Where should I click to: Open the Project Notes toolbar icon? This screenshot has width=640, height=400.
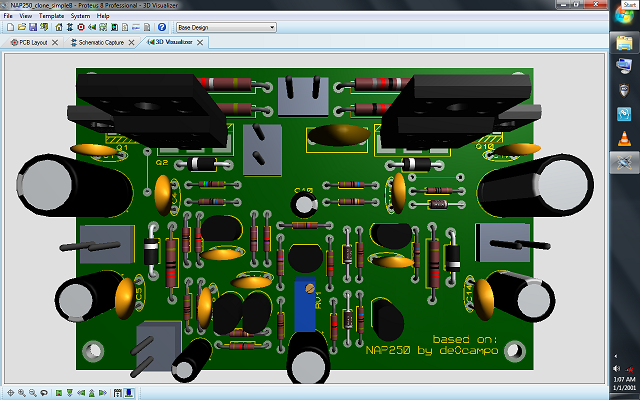click(x=147, y=27)
